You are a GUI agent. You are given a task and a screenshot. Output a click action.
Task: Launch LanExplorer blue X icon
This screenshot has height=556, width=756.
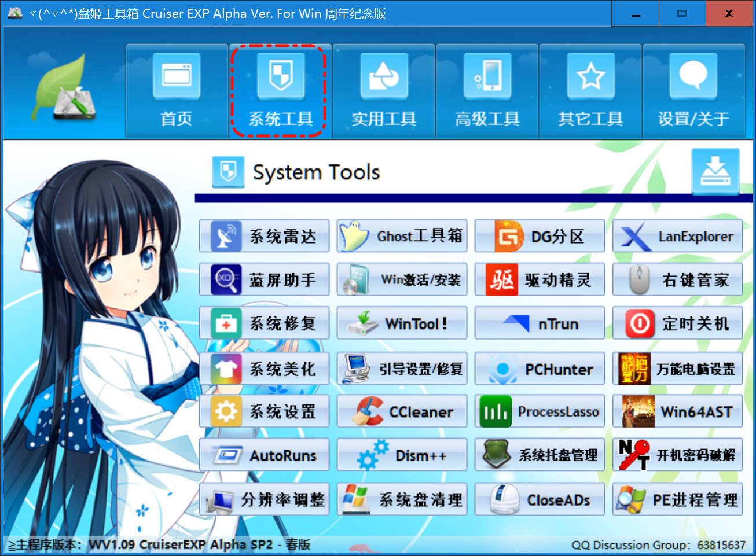[x=636, y=237]
